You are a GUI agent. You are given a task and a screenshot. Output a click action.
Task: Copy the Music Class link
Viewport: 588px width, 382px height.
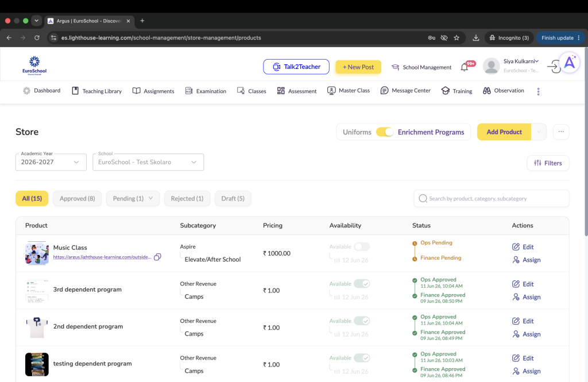(x=157, y=257)
